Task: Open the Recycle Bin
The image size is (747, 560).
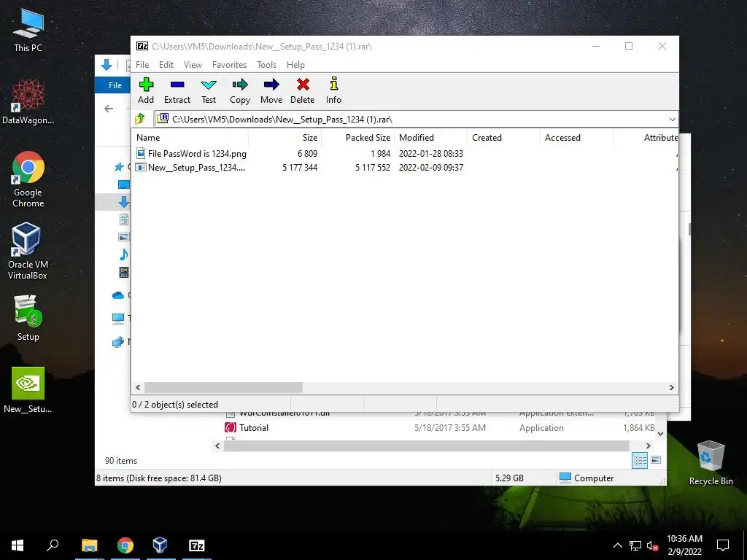Action: coord(711,463)
